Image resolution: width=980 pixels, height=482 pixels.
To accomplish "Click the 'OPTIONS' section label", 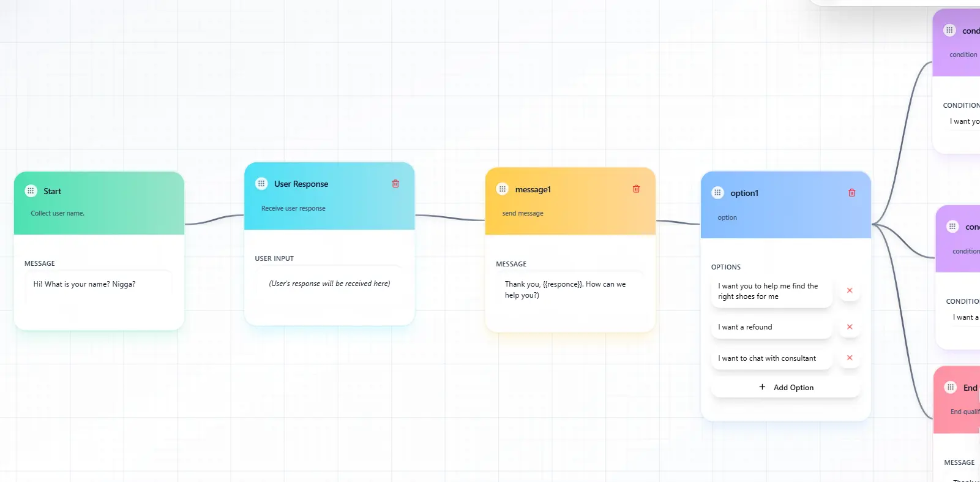I will [726, 267].
